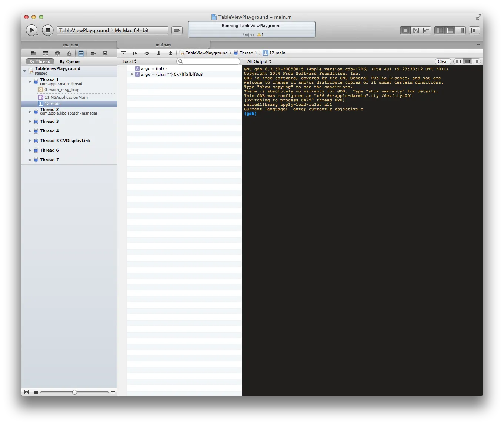Open Thread 1 in the debug jump bar

tap(245, 53)
